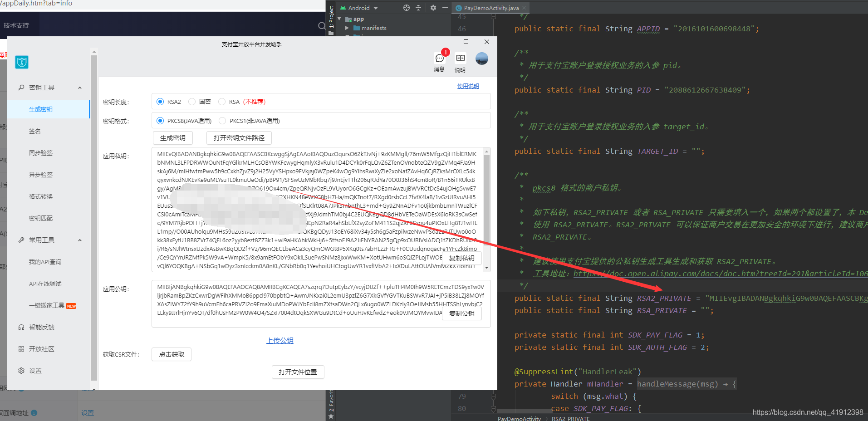Open the doc.open.alipay.com link in code
This screenshot has width=868, height=421.
click(721, 274)
